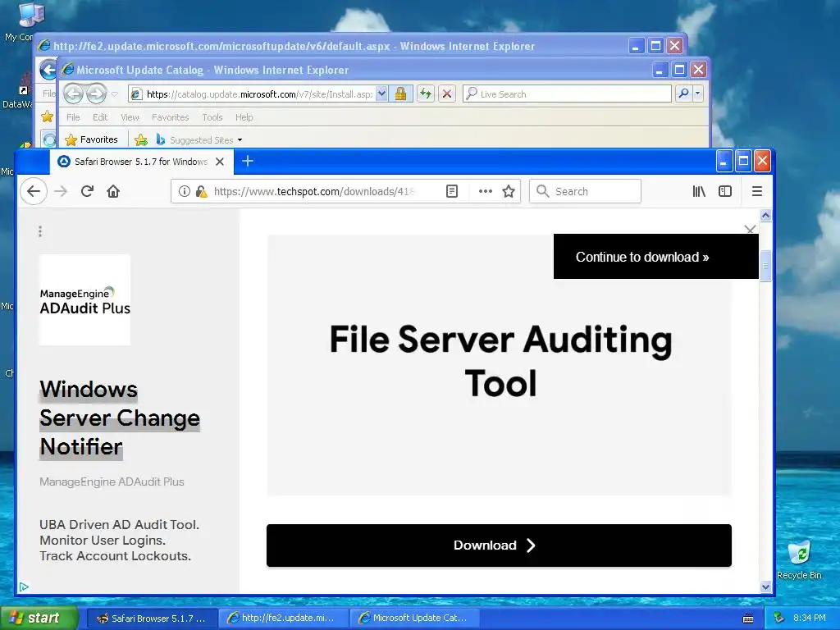840x630 pixels.
Task: Click IE search magnifier button
Action: pos(683,94)
